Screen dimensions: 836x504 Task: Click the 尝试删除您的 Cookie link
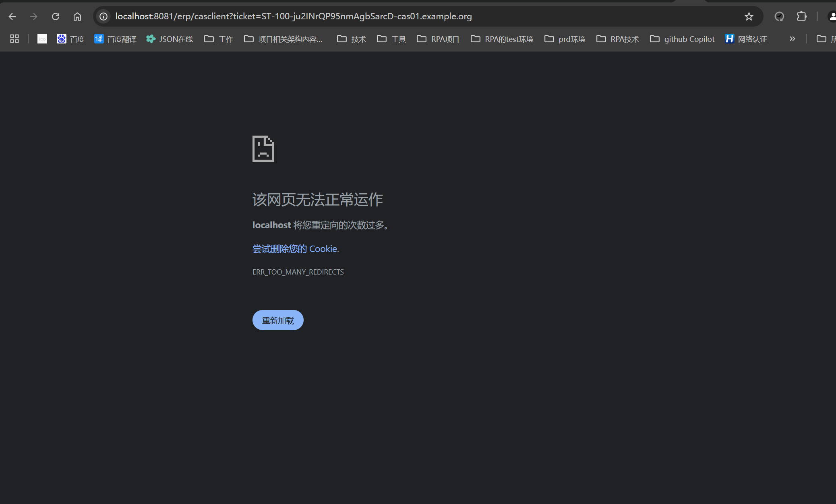coord(296,249)
